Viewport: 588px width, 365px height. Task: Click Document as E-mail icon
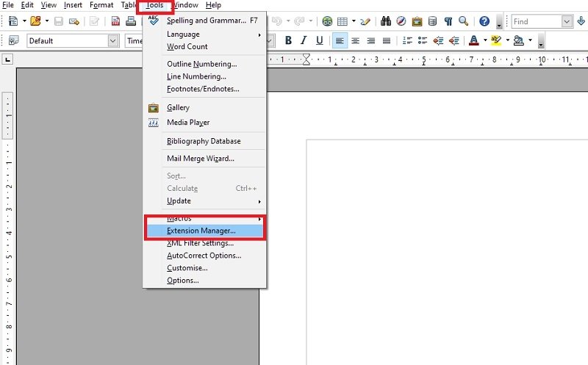pyautogui.click(x=74, y=21)
